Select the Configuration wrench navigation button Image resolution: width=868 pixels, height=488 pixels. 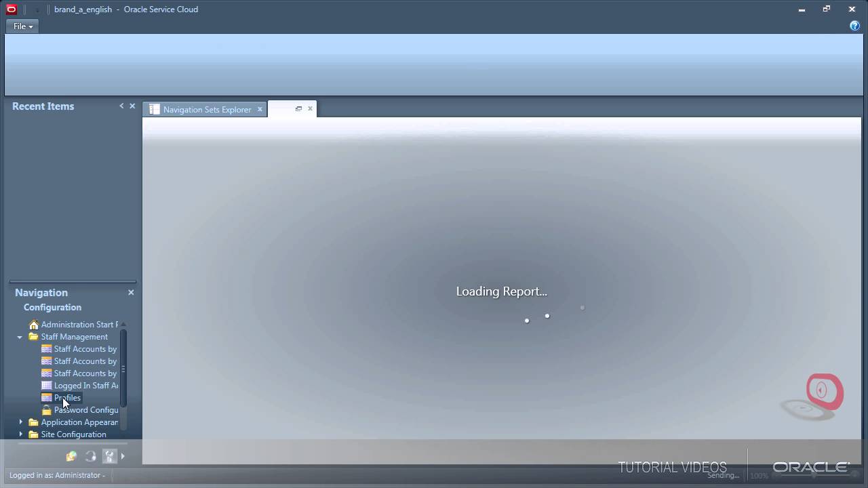(x=109, y=456)
